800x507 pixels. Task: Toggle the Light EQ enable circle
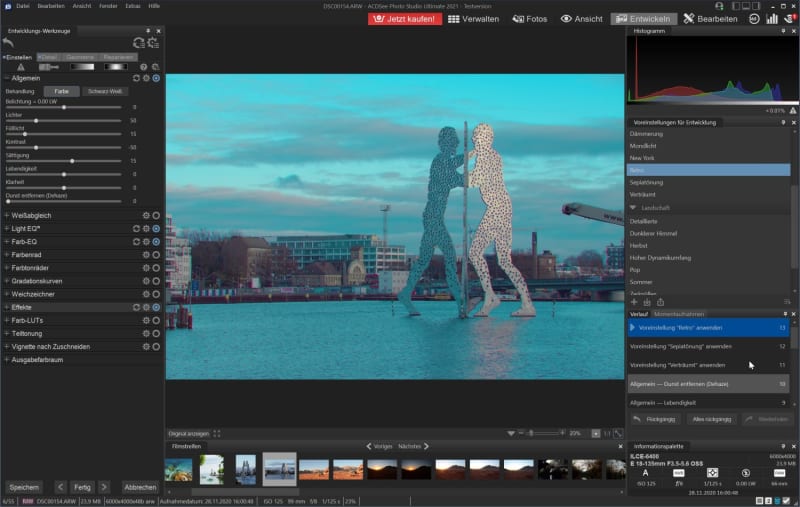[x=156, y=229]
